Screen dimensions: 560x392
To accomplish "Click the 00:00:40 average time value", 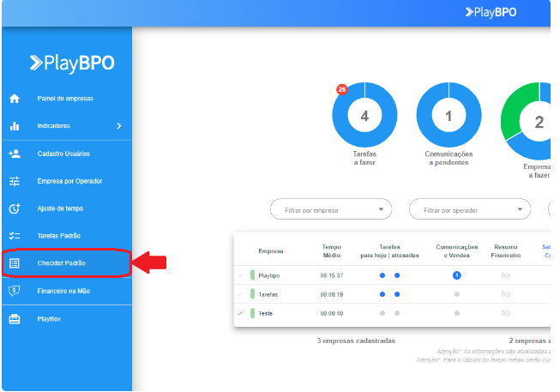I will pos(332,313).
